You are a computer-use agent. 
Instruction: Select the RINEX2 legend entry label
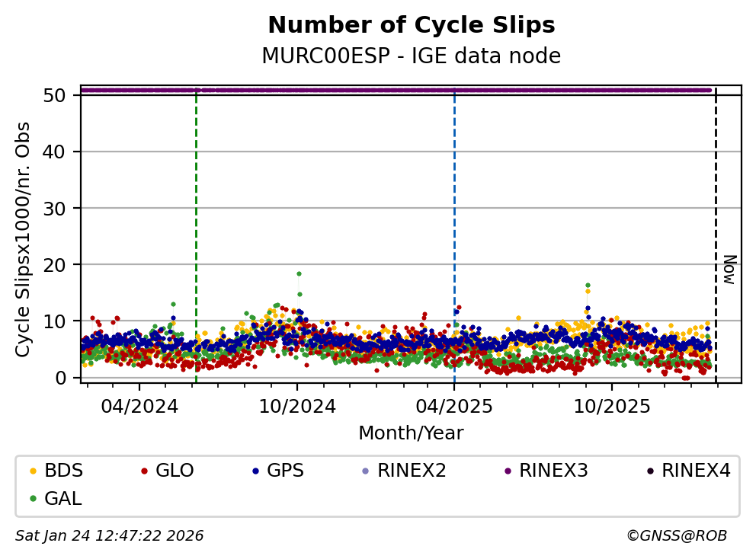(x=412, y=471)
